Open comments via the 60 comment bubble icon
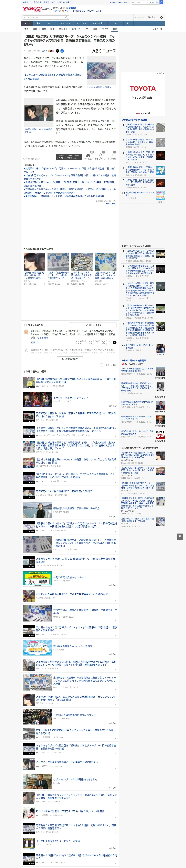The image size is (186, 868). (44, 51)
